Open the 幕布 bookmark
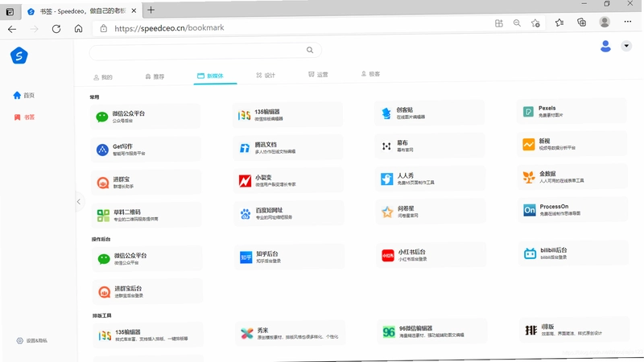This screenshot has height=362, width=644. click(430, 146)
